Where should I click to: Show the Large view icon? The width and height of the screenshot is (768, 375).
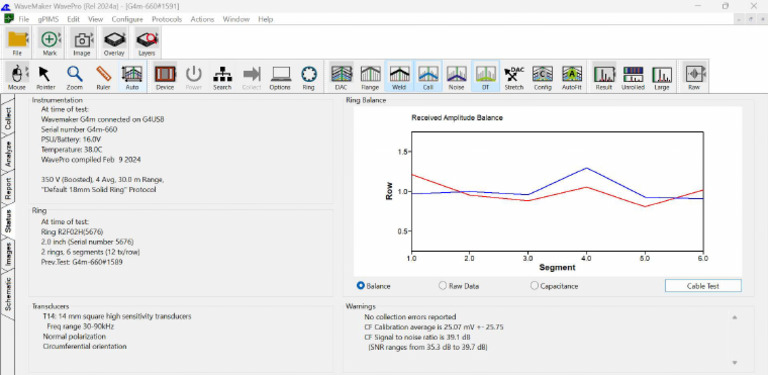pos(662,77)
